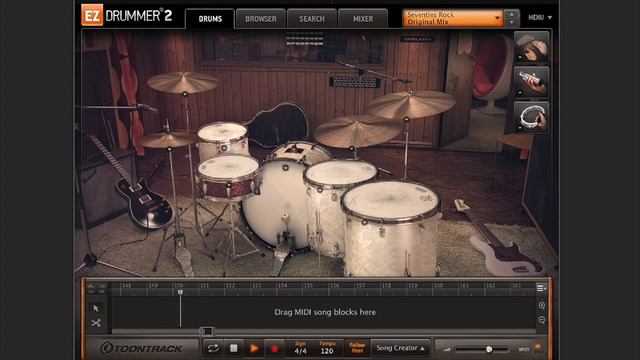Viewport: 640px width, 360px height.
Task: Open the kick drum options button
Action: (285, 167)
